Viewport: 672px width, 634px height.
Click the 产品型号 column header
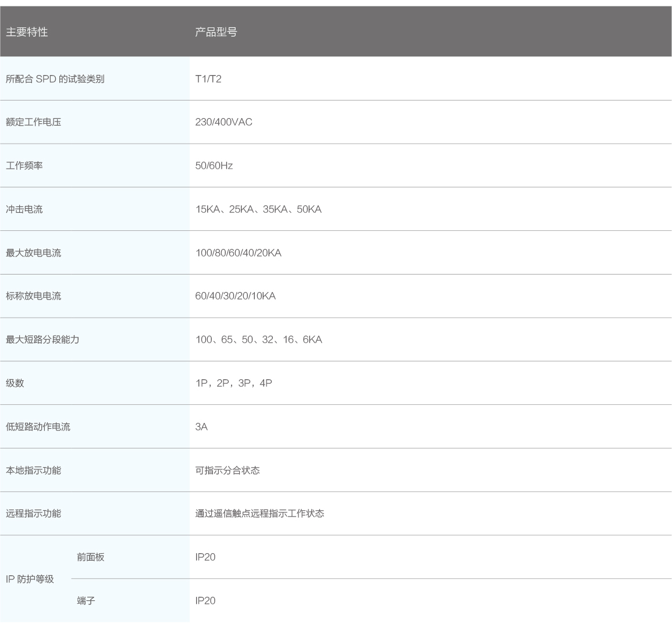pyautogui.click(x=216, y=32)
